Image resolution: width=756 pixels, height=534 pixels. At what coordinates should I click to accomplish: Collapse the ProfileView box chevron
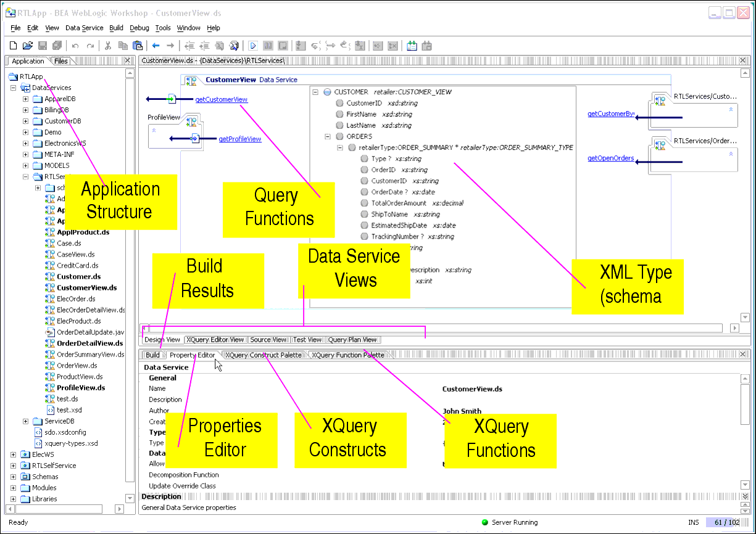154,131
